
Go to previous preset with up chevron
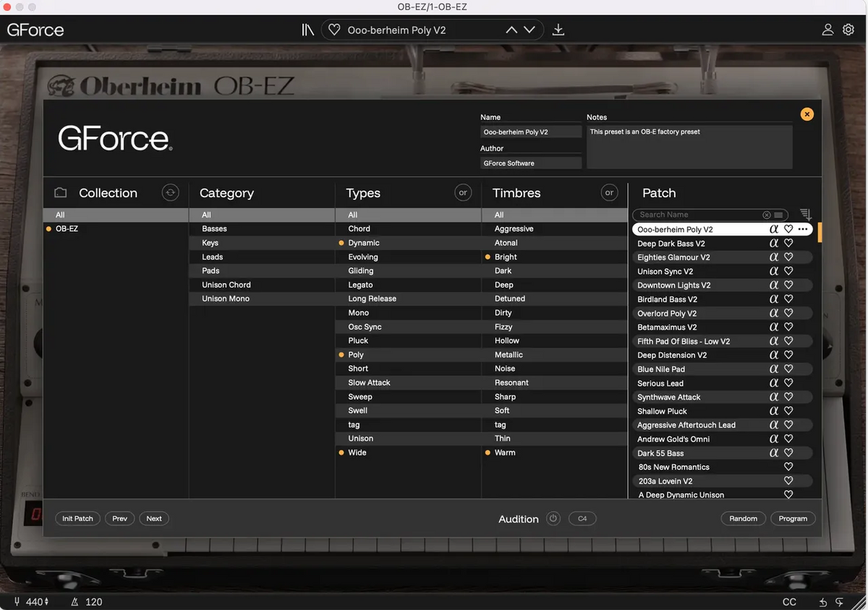pyautogui.click(x=511, y=30)
